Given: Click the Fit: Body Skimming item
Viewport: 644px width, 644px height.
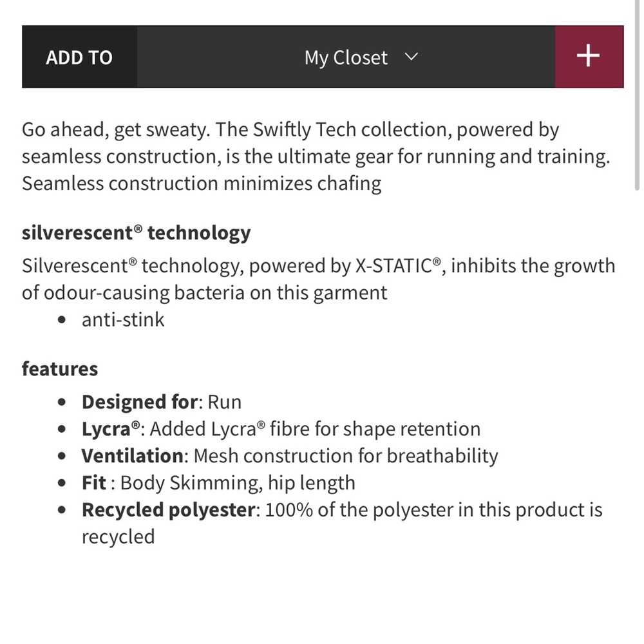Looking at the screenshot, I should [218, 483].
